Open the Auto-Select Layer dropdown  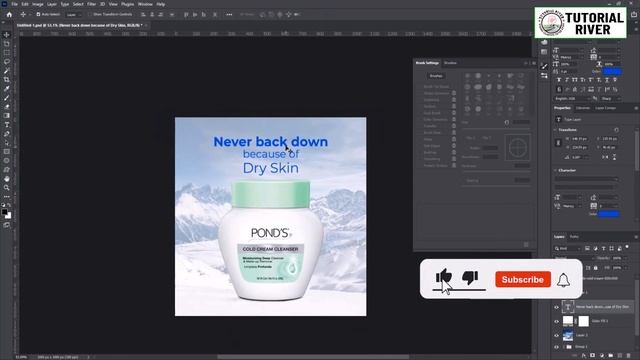[73, 14]
